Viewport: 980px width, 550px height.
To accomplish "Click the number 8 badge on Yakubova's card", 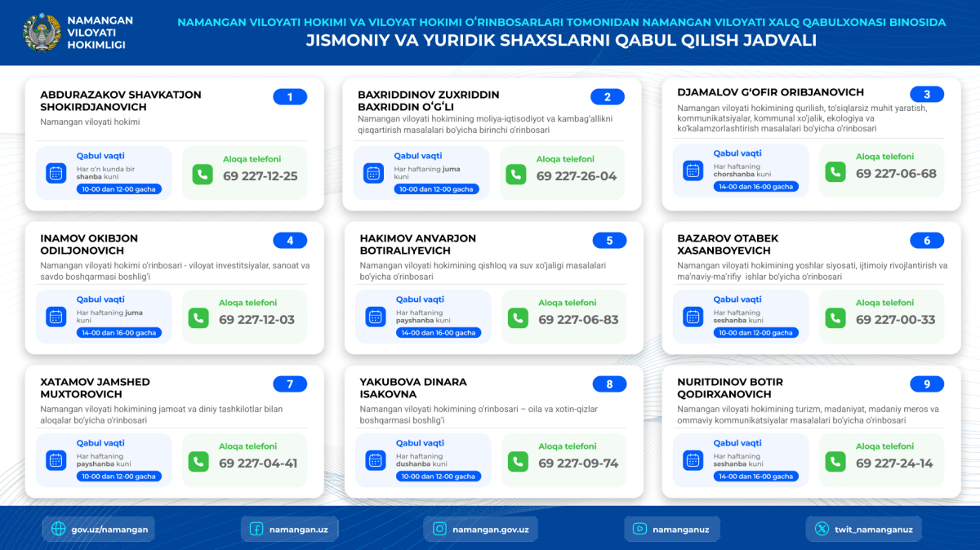I will point(609,384).
